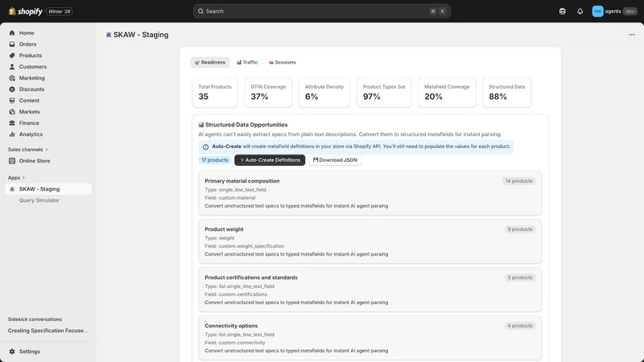Open the Discounts badge icon
Screen dimensions: 644x362
(12, 89)
